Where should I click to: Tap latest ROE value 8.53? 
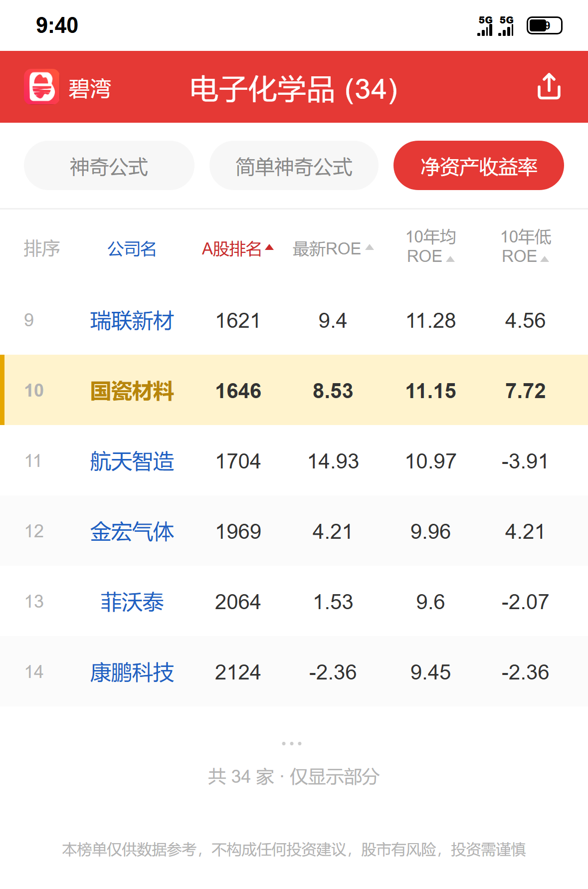coord(333,391)
